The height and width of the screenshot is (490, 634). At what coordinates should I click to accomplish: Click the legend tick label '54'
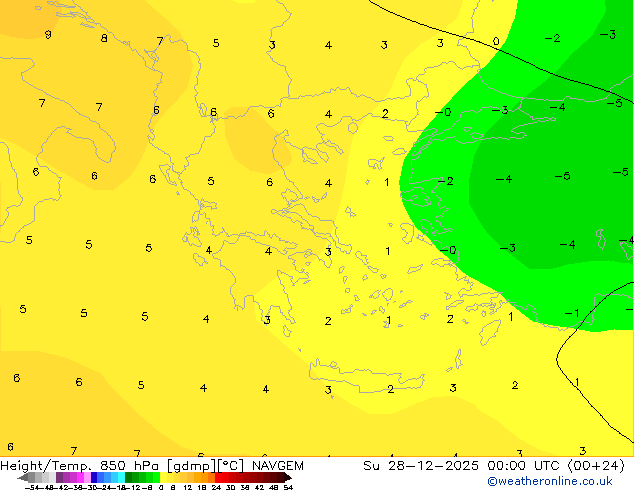point(288,488)
